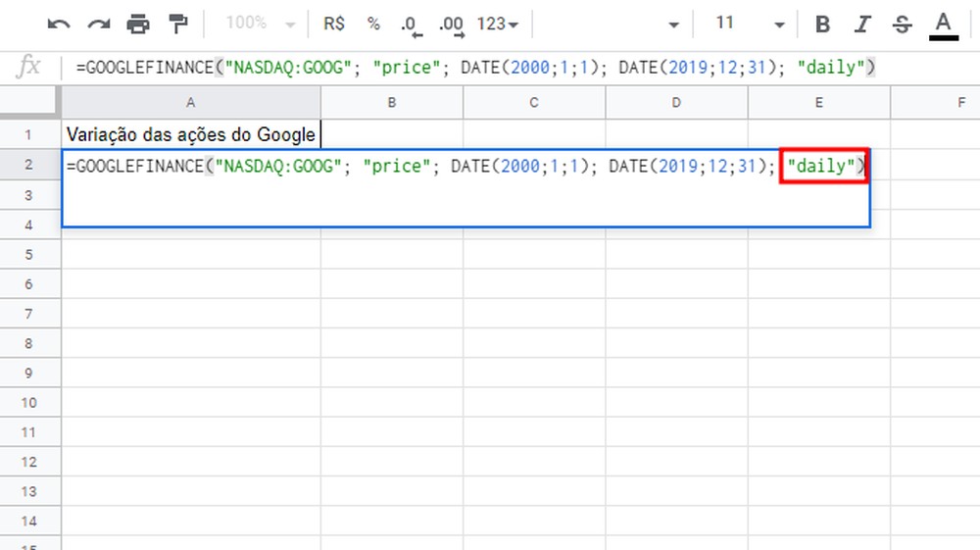Select row 1 header
980x550 pixels.
(28, 134)
